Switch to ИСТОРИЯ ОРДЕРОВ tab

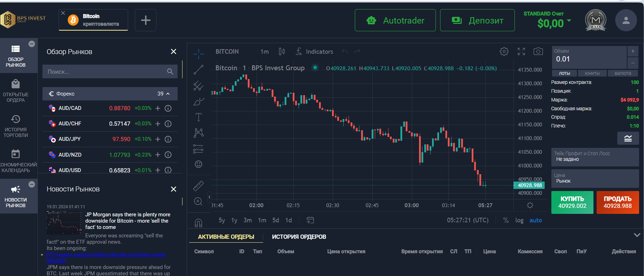pyautogui.click(x=299, y=237)
